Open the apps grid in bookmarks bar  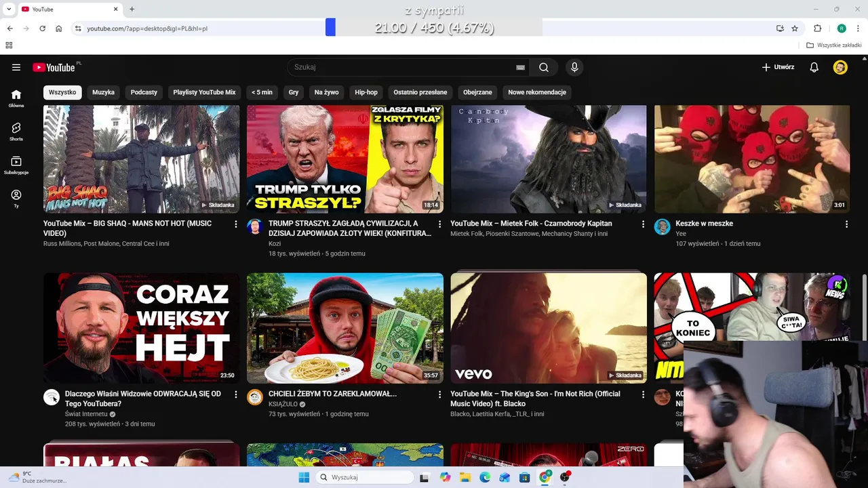(9, 45)
